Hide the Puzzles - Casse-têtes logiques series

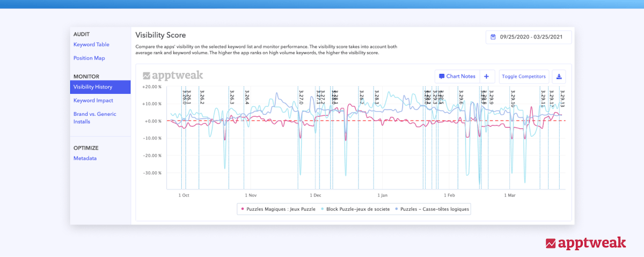click(x=434, y=208)
